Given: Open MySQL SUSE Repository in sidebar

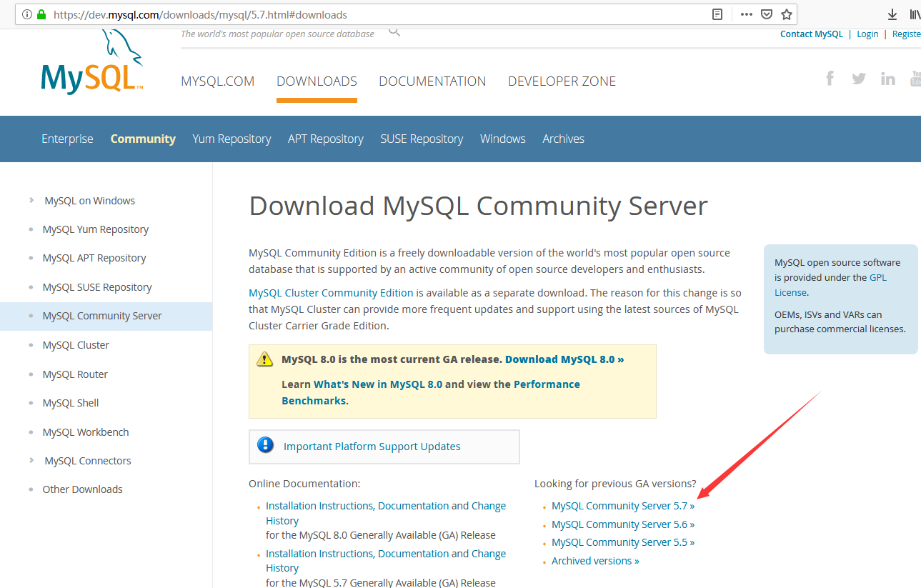Looking at the screenshot, I should (97, 287).
